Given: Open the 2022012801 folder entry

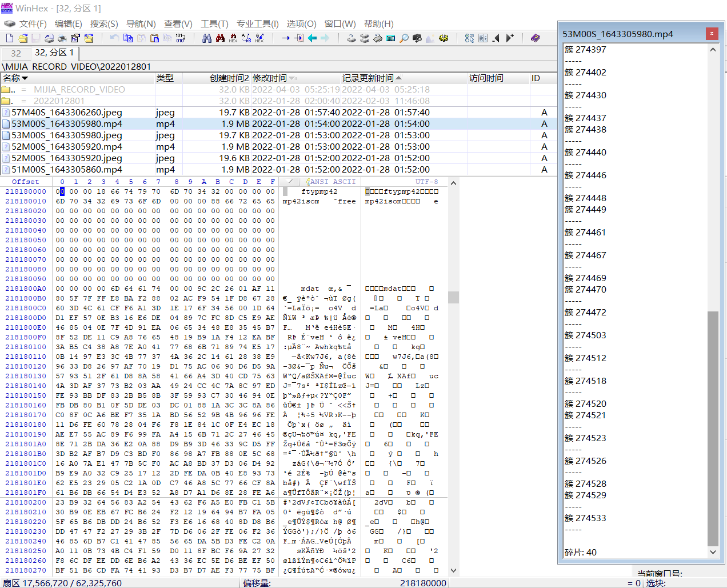Looking at the screenshot, I should click(x=278, y=101).
